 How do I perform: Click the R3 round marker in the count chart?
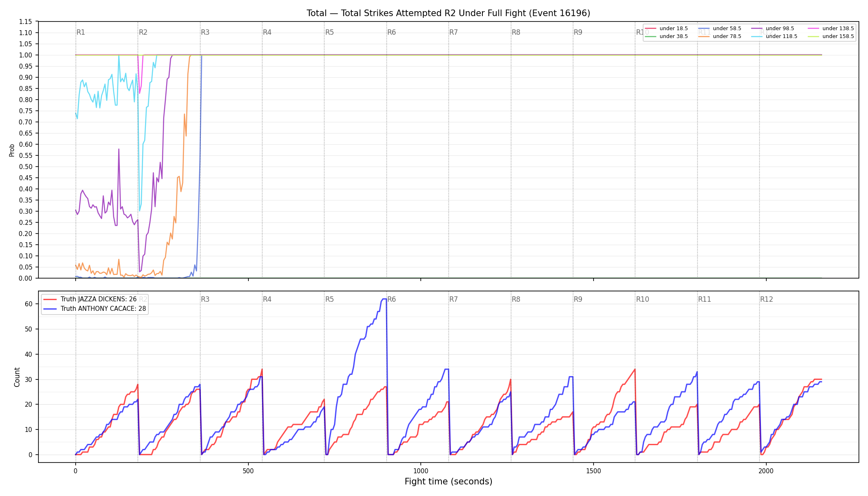[205, 299]
